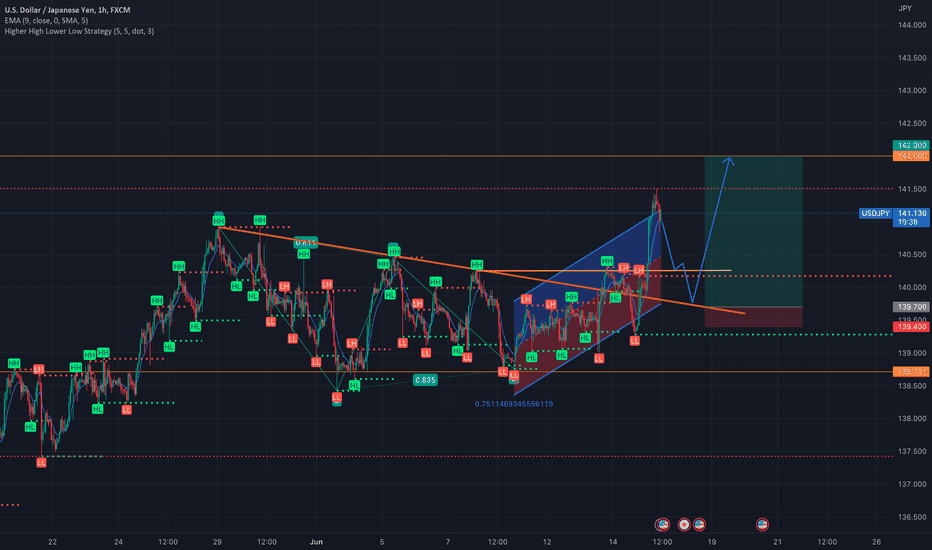
Task: Select the gray 139.700 entry price tag
Action: click(x=912, y=307)
